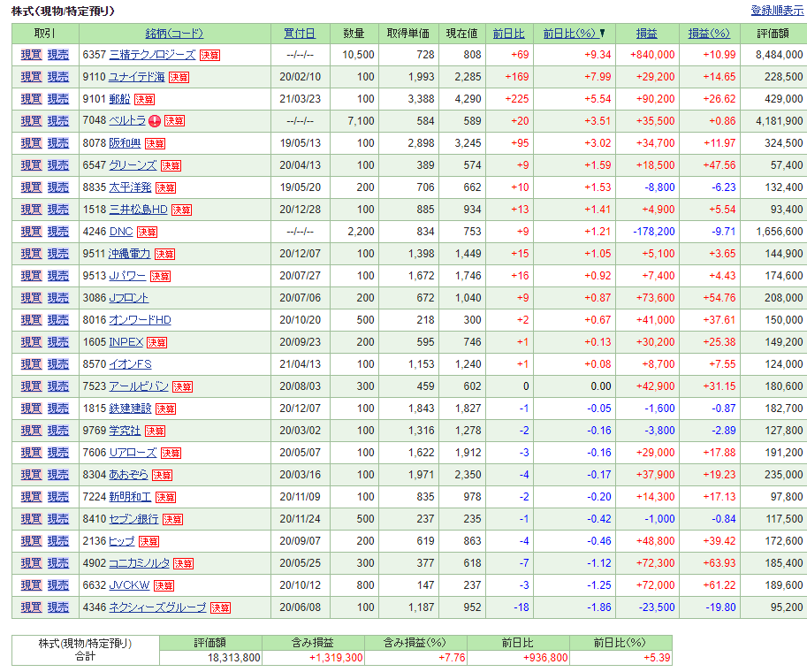This screenshot has height=672, width=807.
Task: Click the 決算 badge next to Jパワー
Action: coord(160,277)
